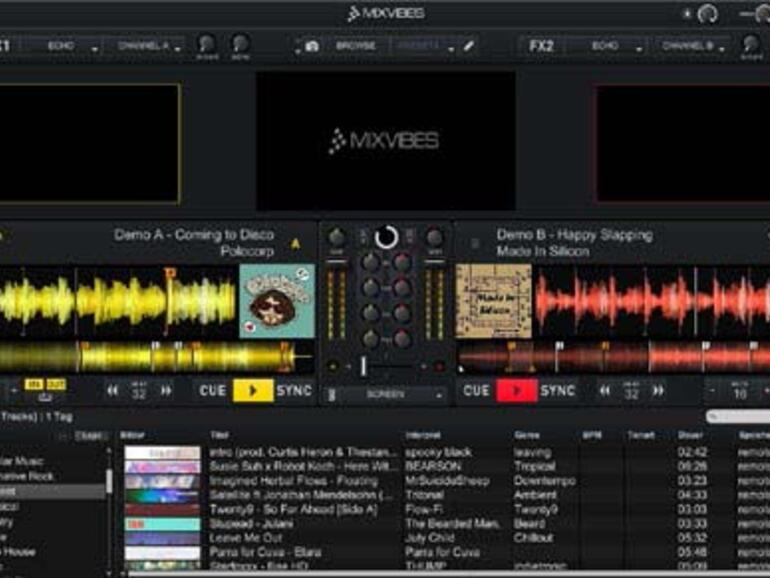Play deck B with the red play button
The width and height of the screenshot is (770, 578).
[x=516, y=391]
